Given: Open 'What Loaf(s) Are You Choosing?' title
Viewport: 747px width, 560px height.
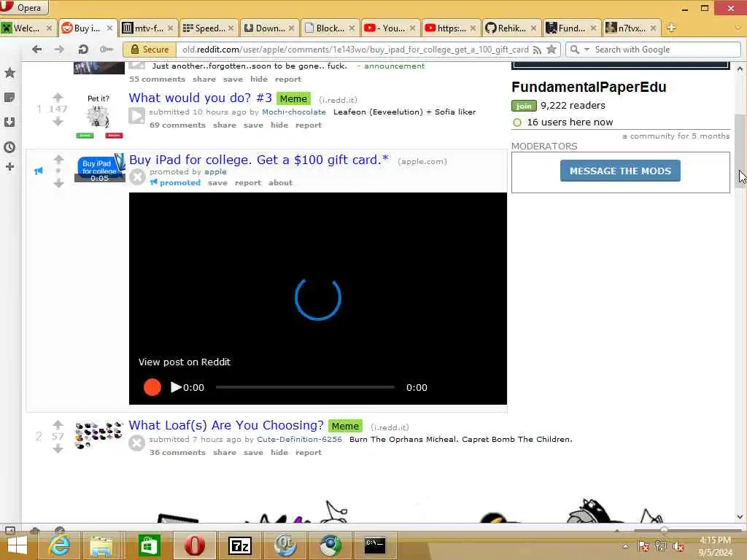Looking at the screenshot, I should [x=226, y=425].
